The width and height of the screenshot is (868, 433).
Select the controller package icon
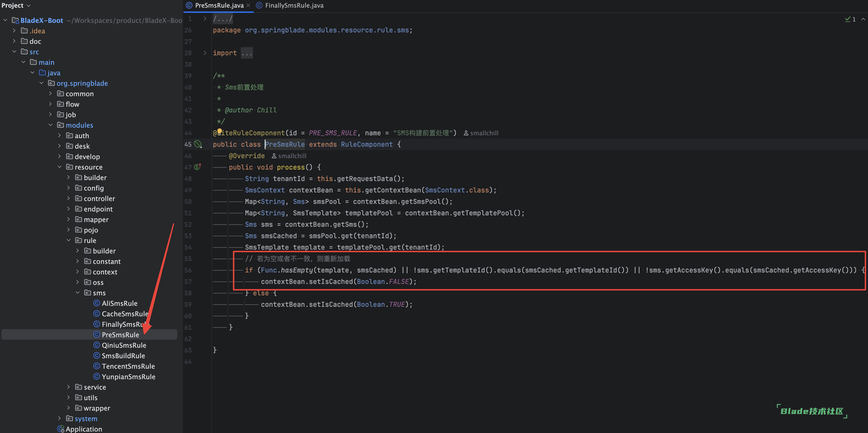pos(79,198)
